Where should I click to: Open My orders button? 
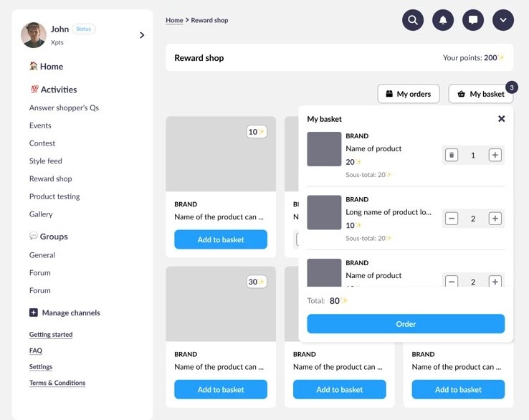[408, 94]
